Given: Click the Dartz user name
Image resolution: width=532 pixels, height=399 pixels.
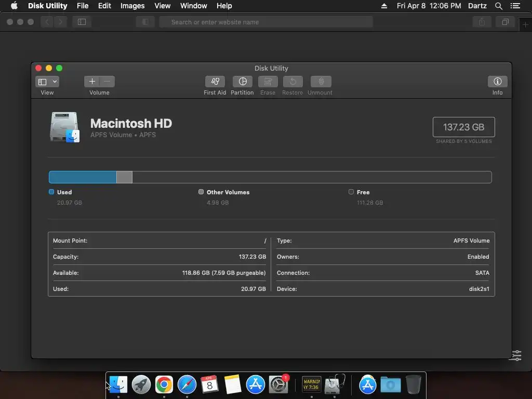Looking at the screenshot, I should point(477,6).
